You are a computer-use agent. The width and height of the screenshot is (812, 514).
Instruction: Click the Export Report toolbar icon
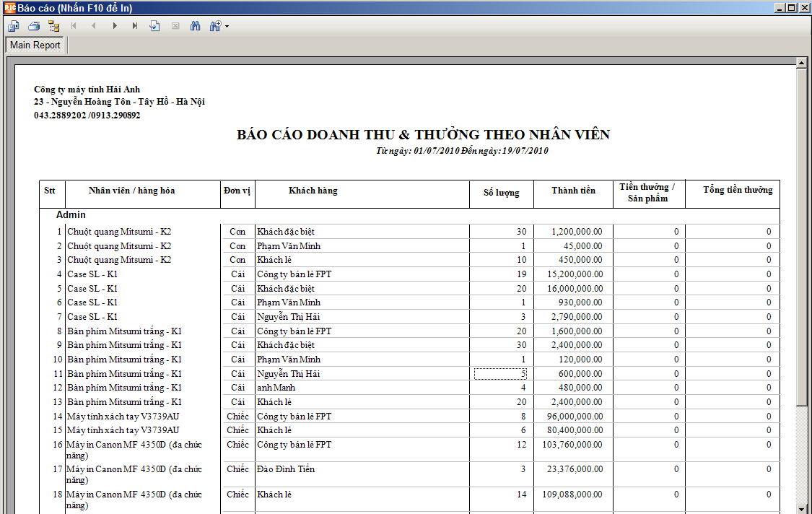(x=13, y=26)
